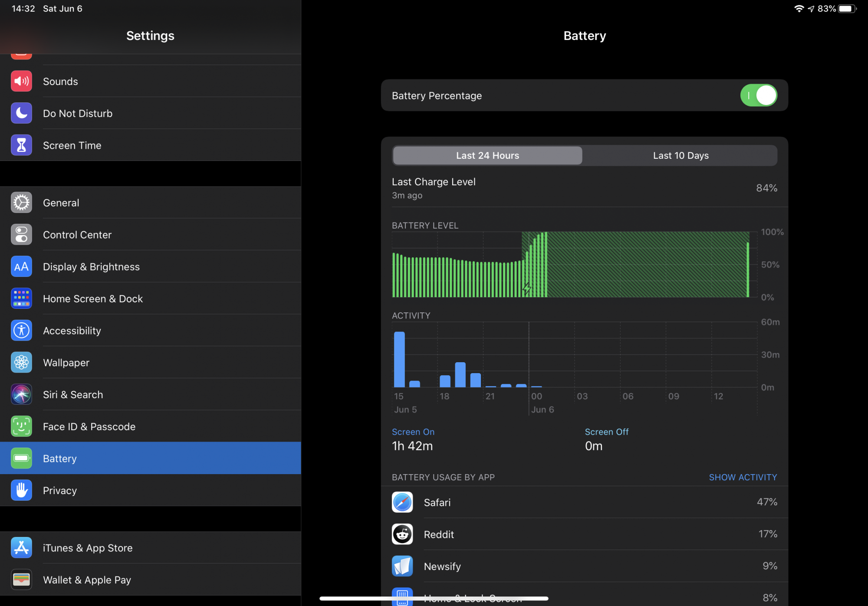Tap the 83% battery percentage text
Viewport: 868px width, 606px height.
click(x=827, y=9)
